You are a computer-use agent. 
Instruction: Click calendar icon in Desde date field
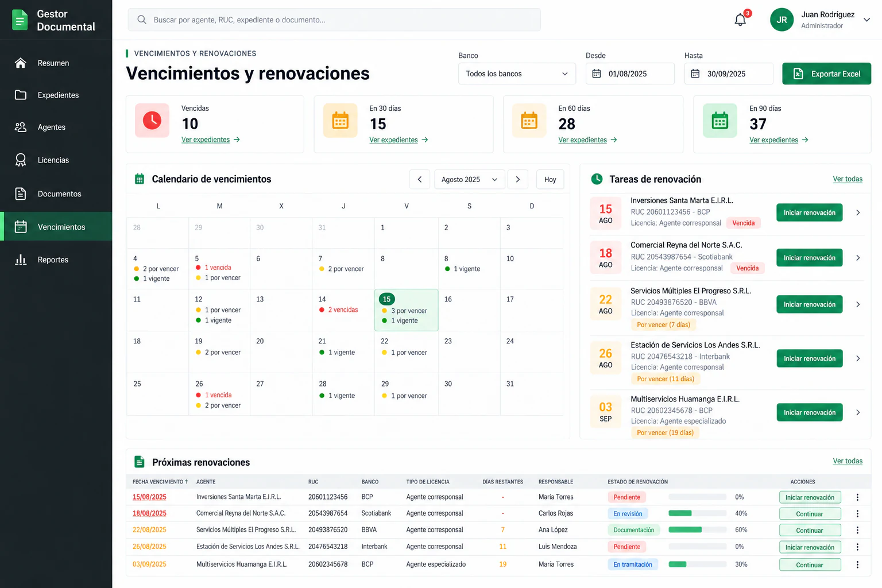[x=597, y=73]
